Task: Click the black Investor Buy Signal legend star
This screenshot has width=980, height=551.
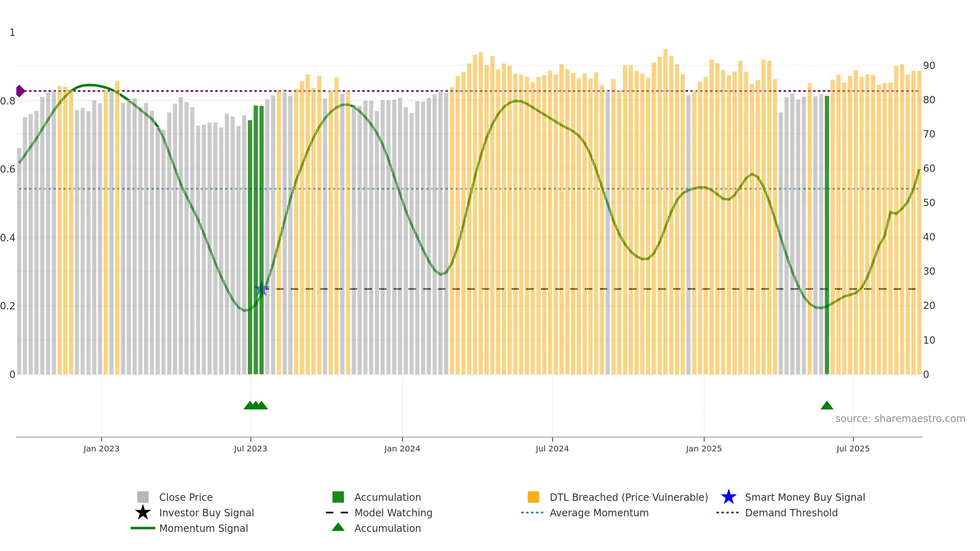Action: pyautogui.click(x=143, y=513)
